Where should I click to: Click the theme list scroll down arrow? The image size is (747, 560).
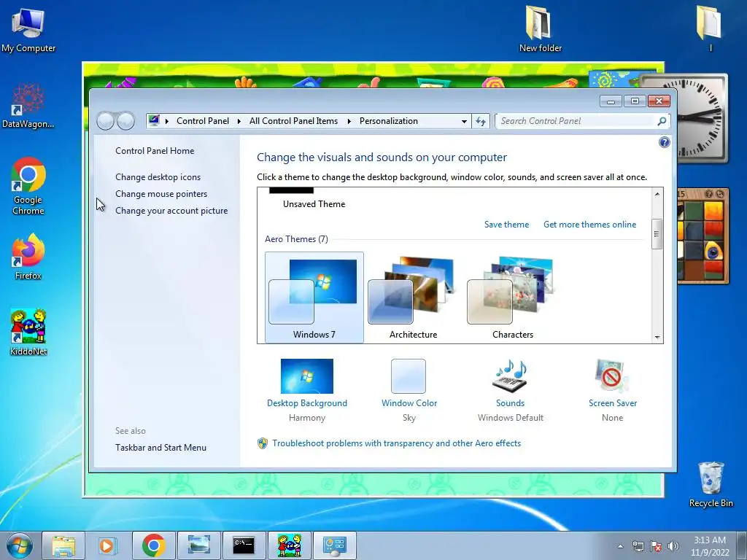pyautogui.click(x=657, y=337)
